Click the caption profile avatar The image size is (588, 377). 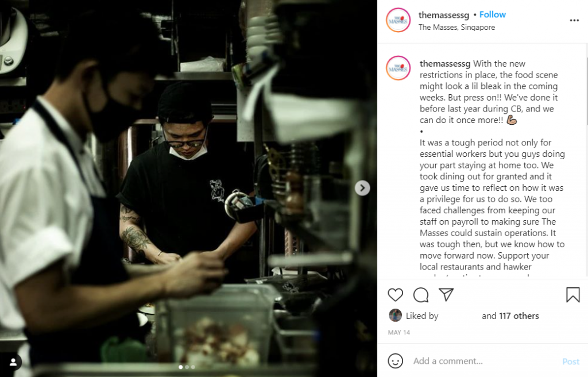(x=399, y=68)
